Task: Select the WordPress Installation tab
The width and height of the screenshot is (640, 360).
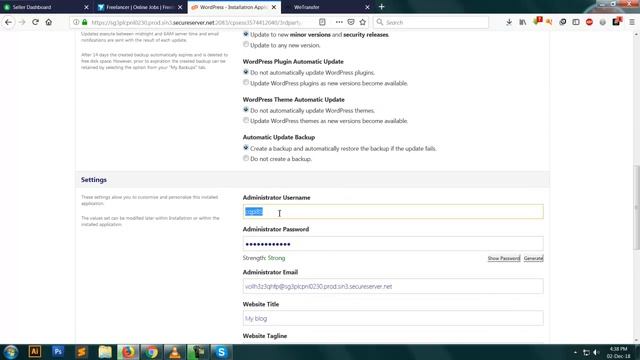Action: pyautogui.click(x=233, y=7)
